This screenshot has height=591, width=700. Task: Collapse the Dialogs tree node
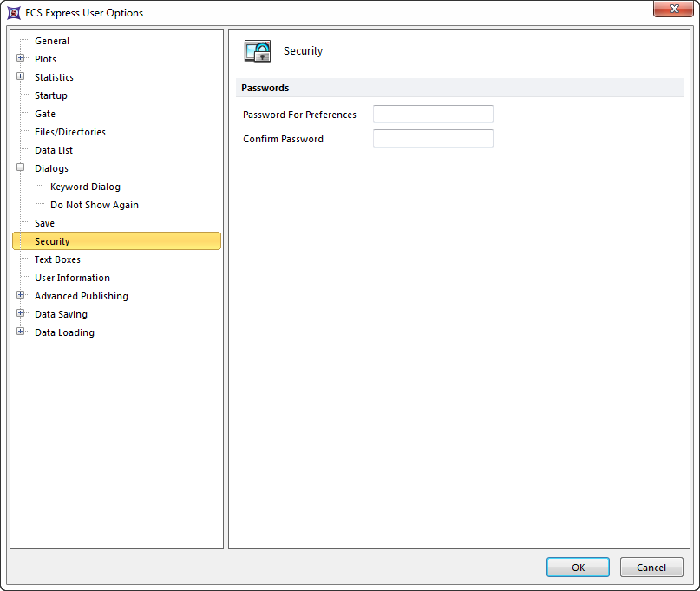click(21, 168)
